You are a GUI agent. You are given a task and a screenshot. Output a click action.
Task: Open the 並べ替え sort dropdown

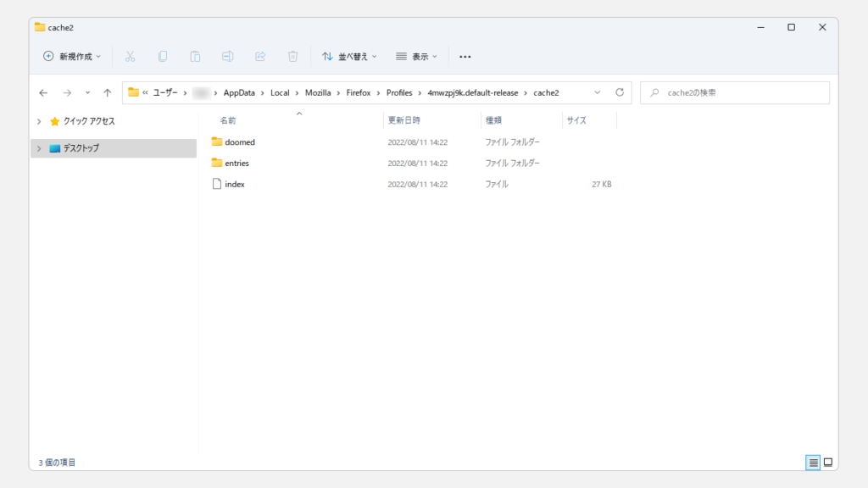pos(349,57)
